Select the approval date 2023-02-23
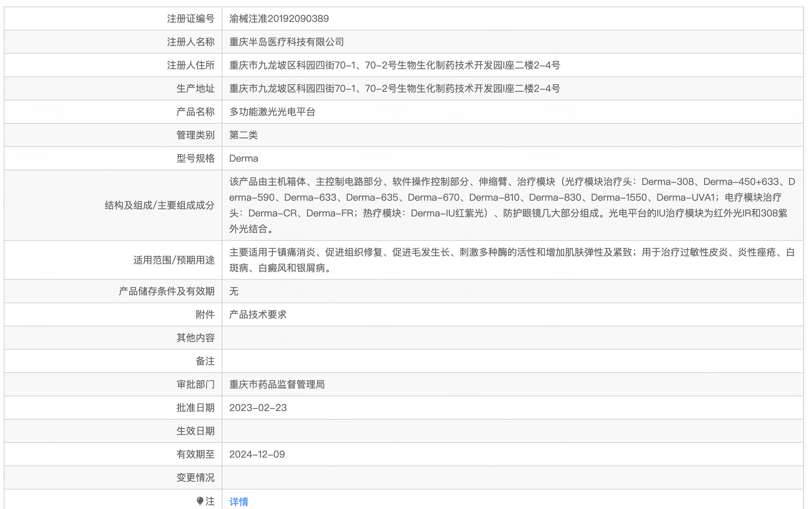Viewport: 812px width, 509px height. coord(258,408)
